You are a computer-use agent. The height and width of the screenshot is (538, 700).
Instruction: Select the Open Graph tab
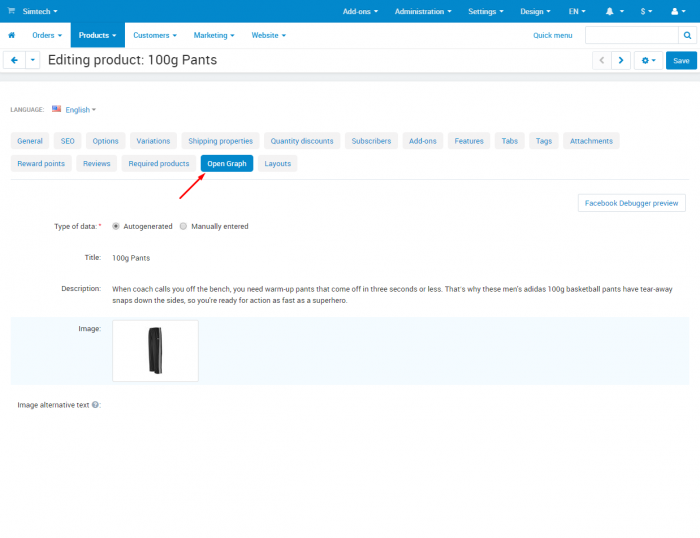227,163
